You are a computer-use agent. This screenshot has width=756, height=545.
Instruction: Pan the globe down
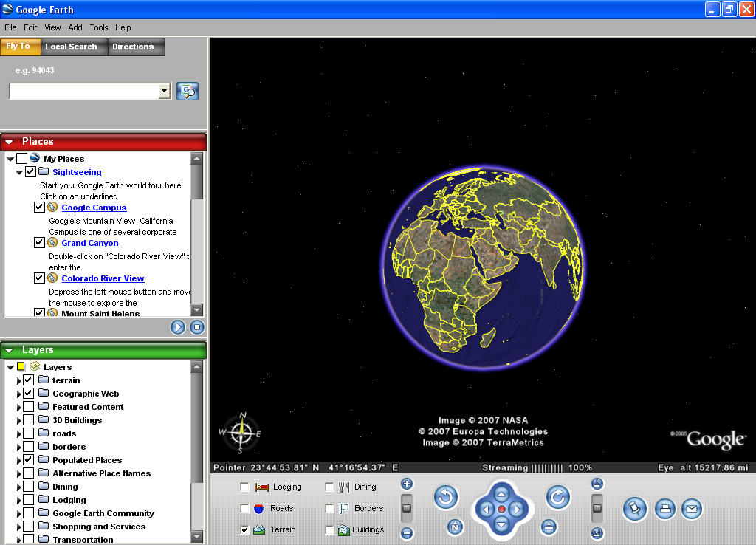[x=501, y=525]
